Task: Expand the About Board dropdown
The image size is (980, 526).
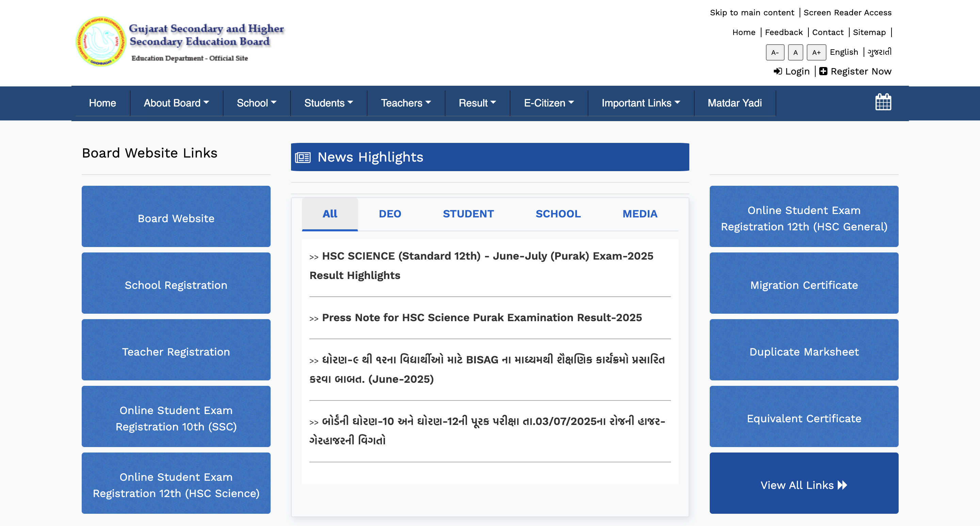Action: 176,103
